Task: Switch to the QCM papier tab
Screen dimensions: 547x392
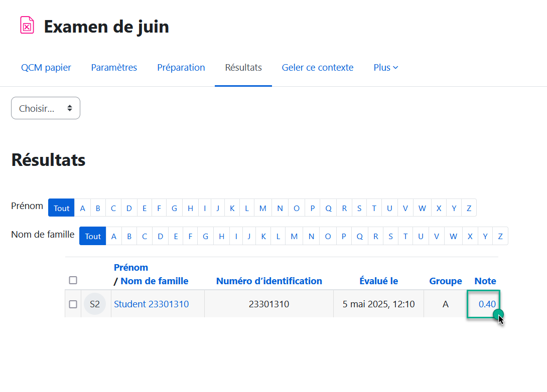Action: [46, 68]
